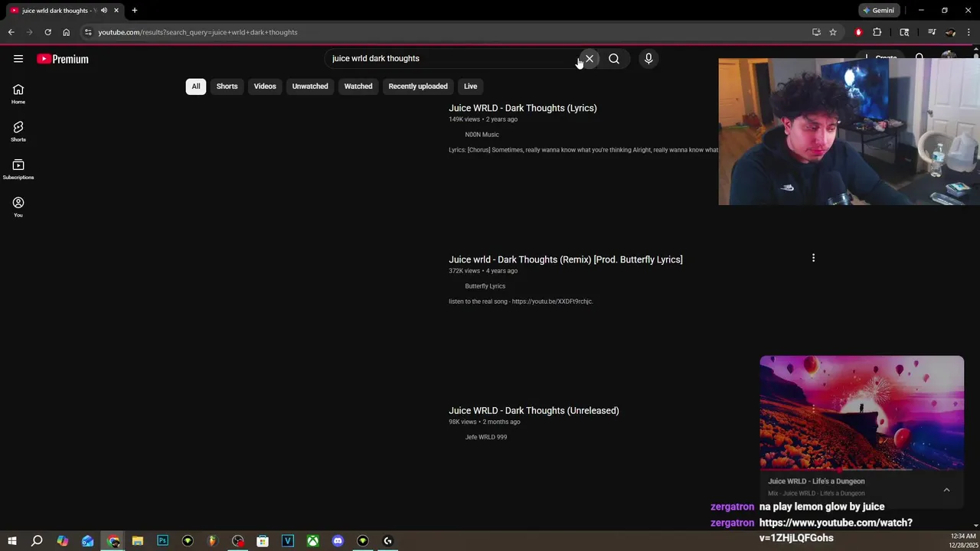Click the search box with query text
This screenshot has height=551, width=980.
click(453, 58)
